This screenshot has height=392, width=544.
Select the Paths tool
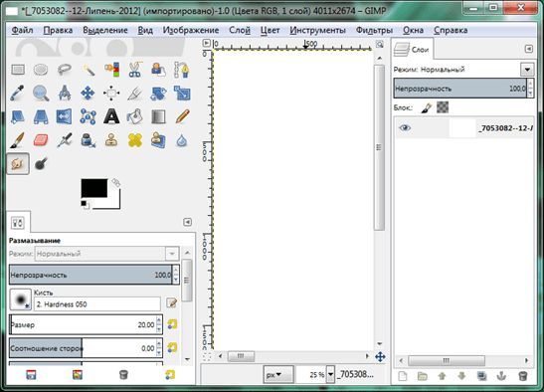pos(182,70)
